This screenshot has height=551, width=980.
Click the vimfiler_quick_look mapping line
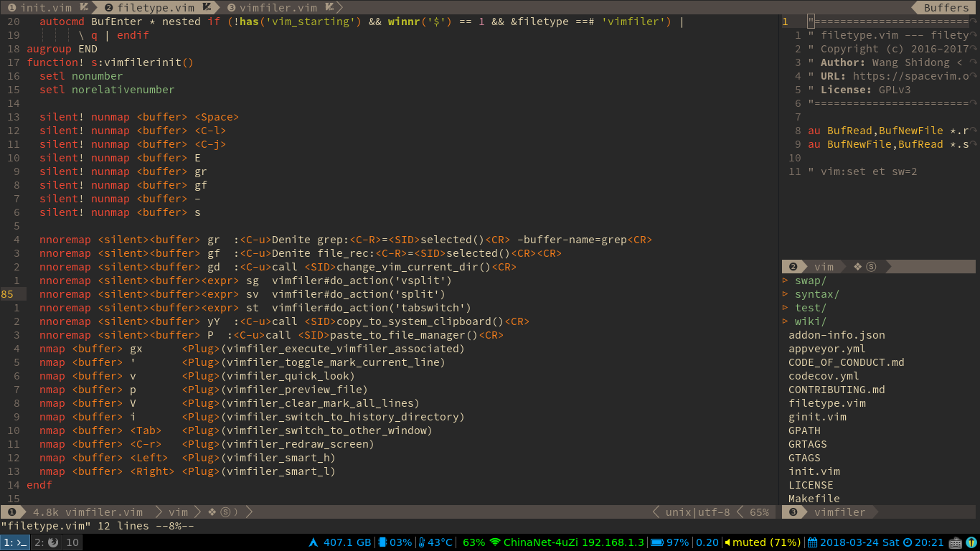click(x=197, y=376)
